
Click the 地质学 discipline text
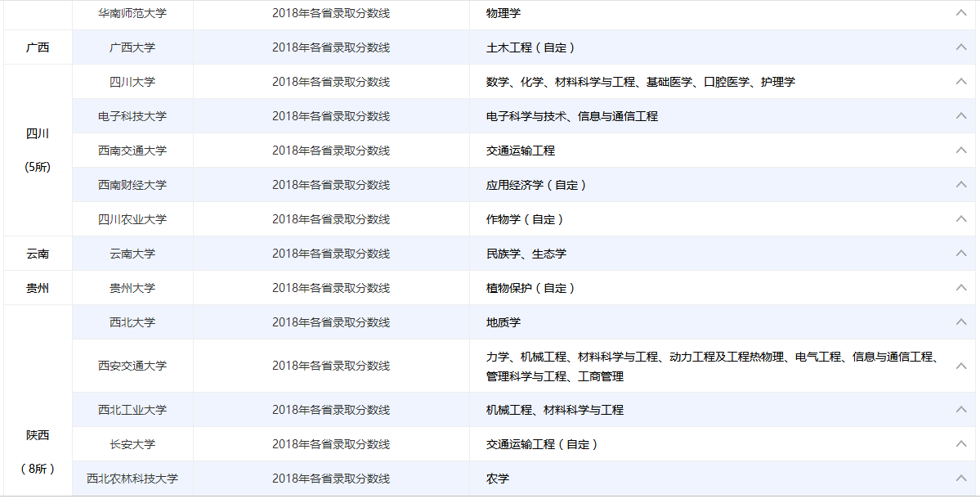point(503,322)
